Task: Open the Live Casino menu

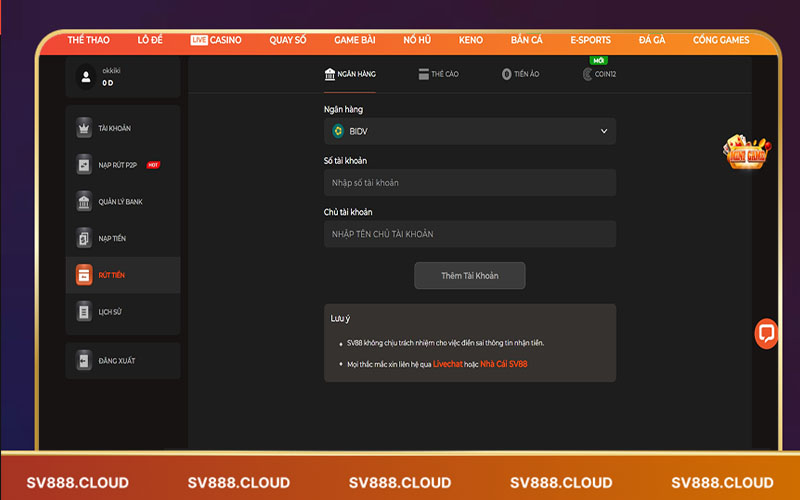Action: [216, 40]
